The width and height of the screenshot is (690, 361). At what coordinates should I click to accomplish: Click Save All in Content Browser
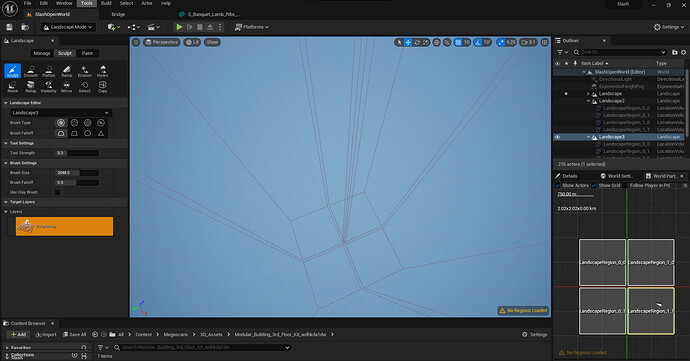(74, 335)
